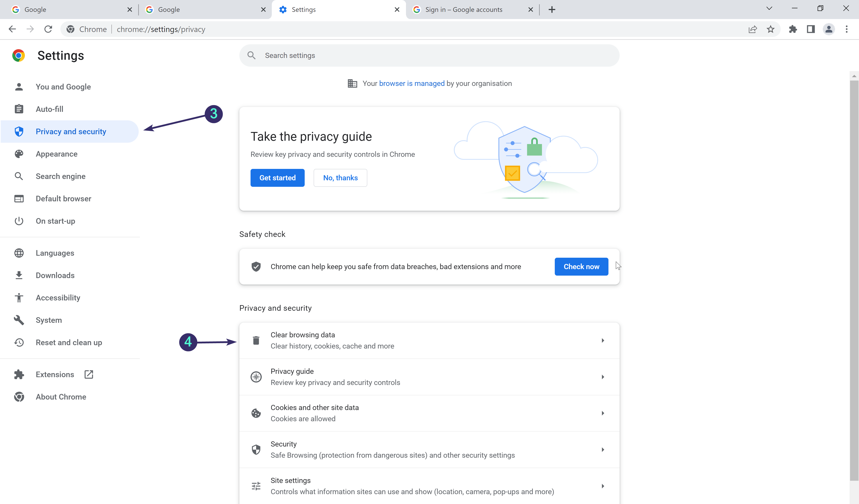The width and height of the screenshot is (859, 504).
Task: Open the 'browser is managed' link
Action: click(412, 83)
